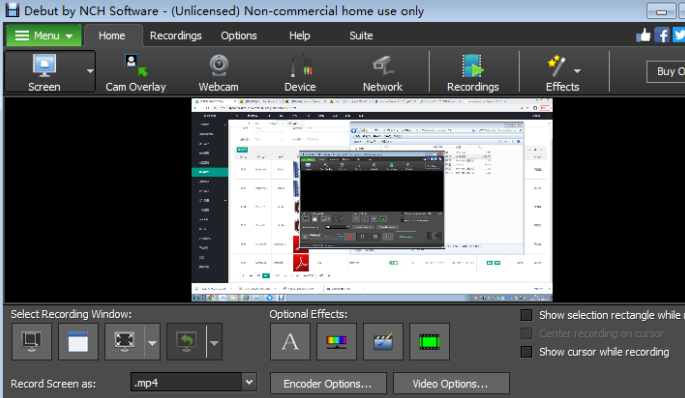
Task: Click the Buy Online button
Action: tap(666, 72)
